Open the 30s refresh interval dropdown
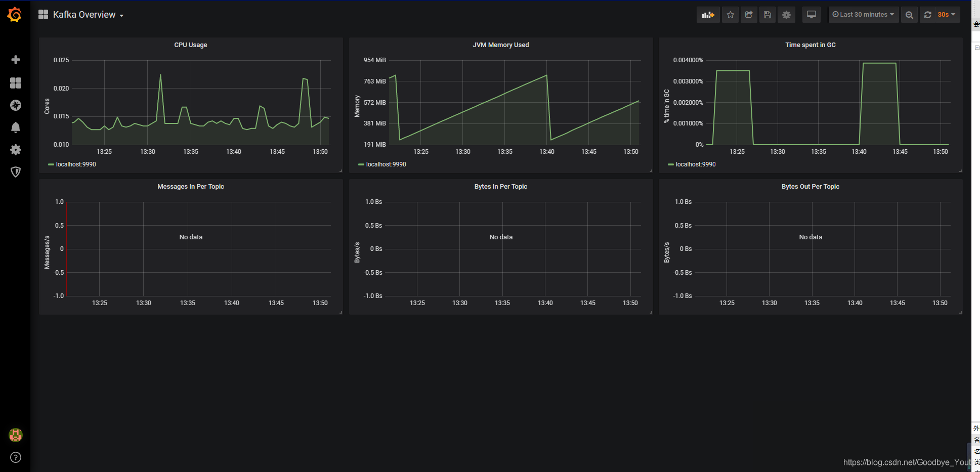 pyautogui.click(x=946, y=15)
